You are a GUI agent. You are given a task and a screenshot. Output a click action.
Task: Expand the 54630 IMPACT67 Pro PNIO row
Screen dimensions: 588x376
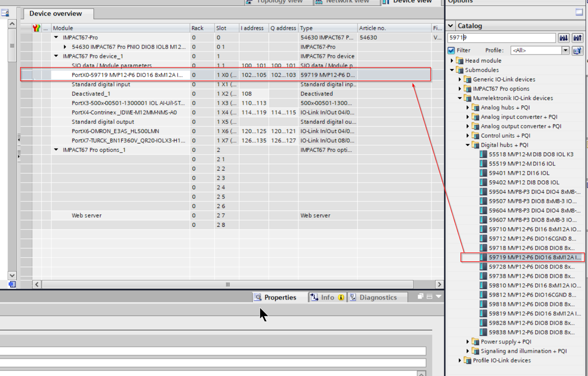pyautogui.click(x=65, y=47)
